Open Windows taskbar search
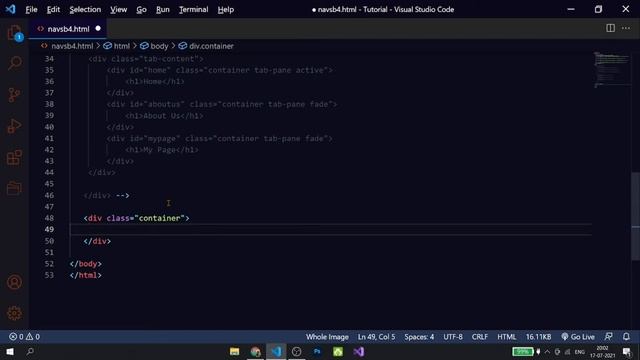The image size is (640, 360). [x=30, y=351]
